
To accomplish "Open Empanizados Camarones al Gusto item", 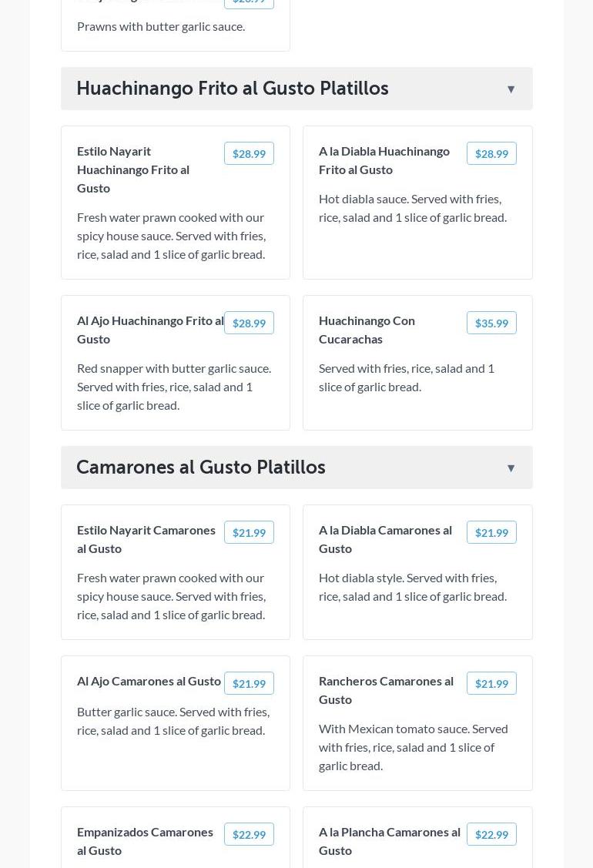I will tap(145, 841).
